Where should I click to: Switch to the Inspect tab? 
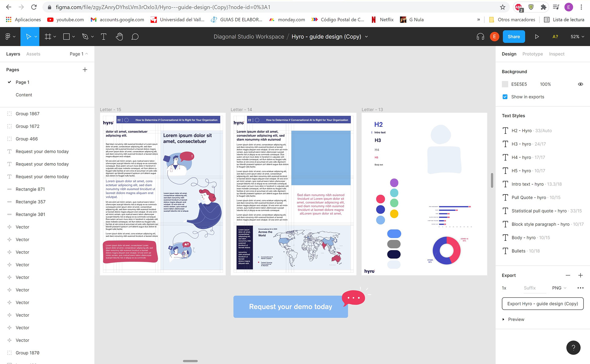pyautogui.click(x=557, y=54)
